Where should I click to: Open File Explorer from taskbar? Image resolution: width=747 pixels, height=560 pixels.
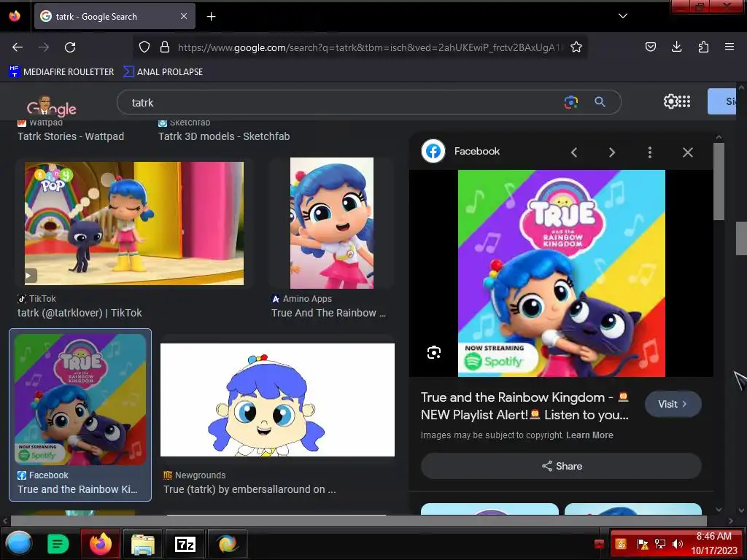[142, 543]
